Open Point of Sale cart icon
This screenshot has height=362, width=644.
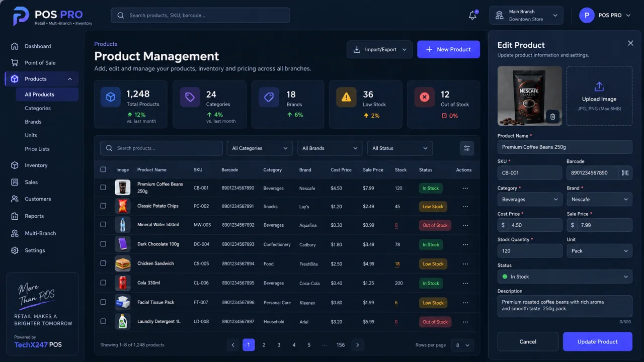point(15,63)
